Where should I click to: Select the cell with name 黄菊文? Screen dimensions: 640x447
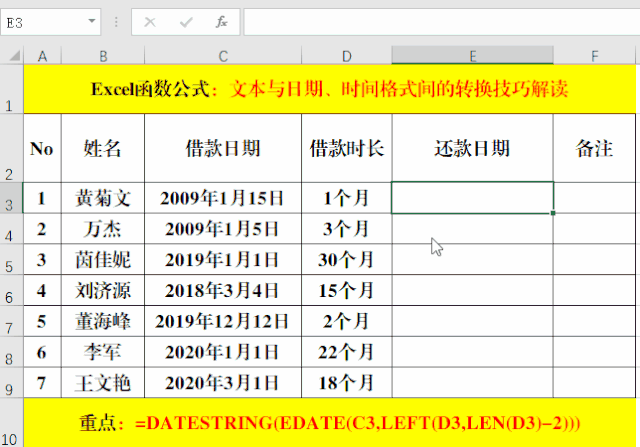103,198
